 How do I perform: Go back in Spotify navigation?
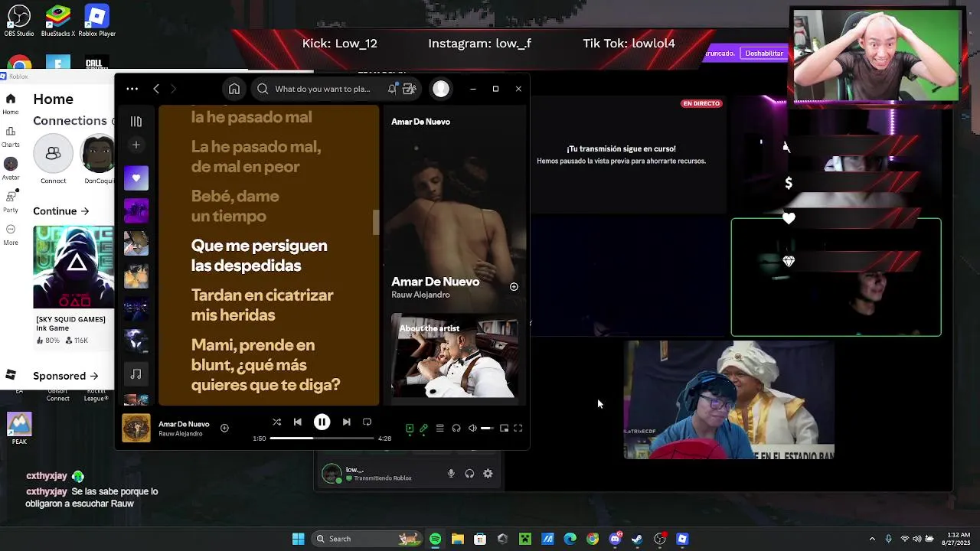pos(156,89)
